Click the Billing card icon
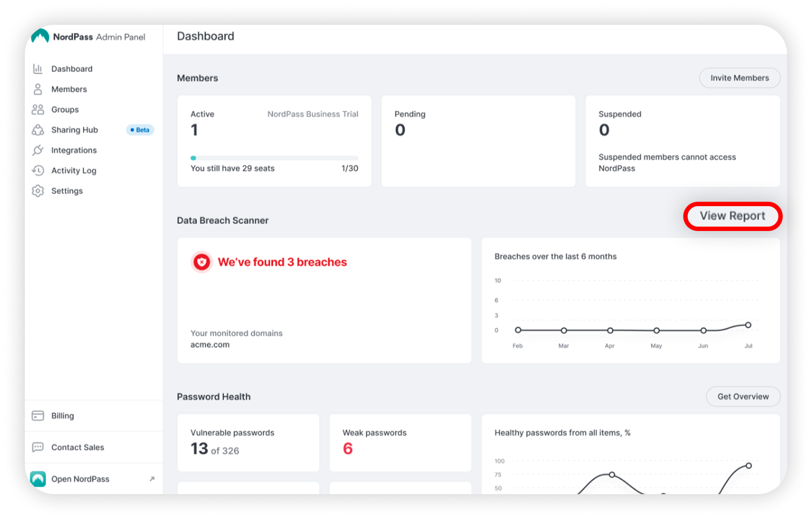Viewport: 812px width, 519px height. [x=38, y=416]
